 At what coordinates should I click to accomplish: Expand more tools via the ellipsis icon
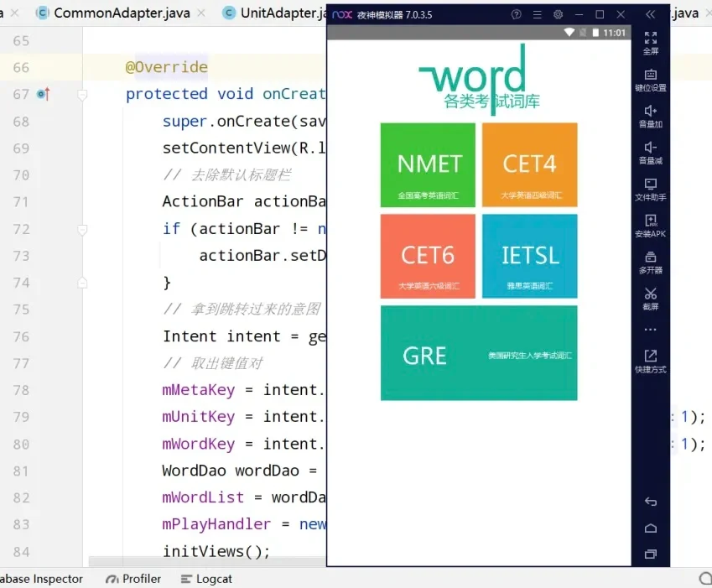tap(650, 330)
